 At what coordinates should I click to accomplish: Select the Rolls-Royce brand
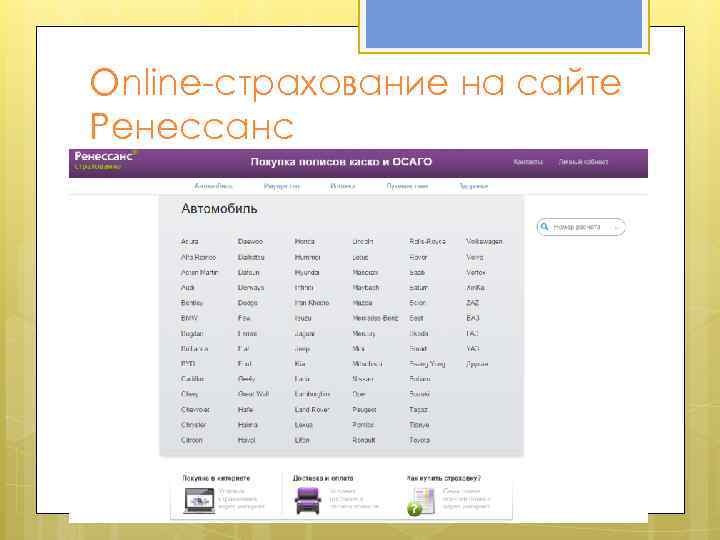(x=428, y=242)
